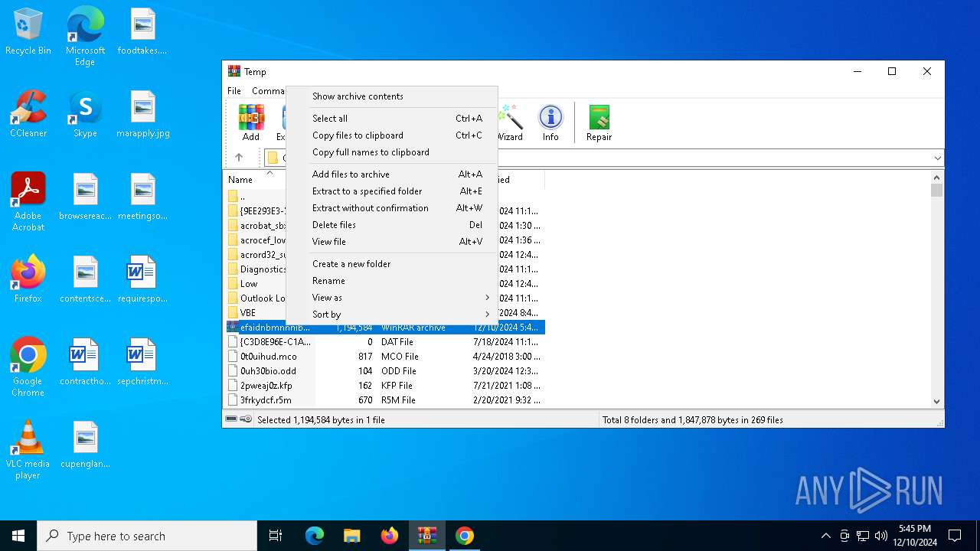Choose Create a new folder
The width and height of the screenshot is (980, 551).
[391, 264]
